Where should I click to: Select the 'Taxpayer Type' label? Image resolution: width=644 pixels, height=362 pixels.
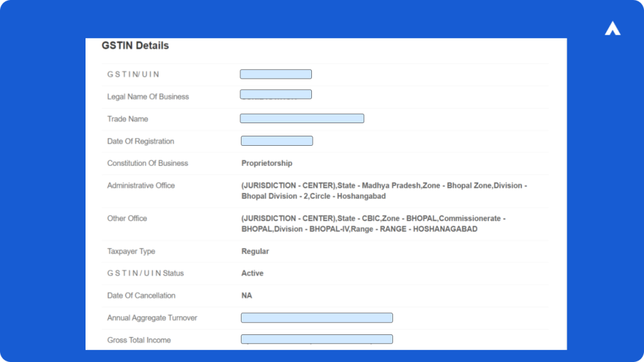(x=131, y=251)
